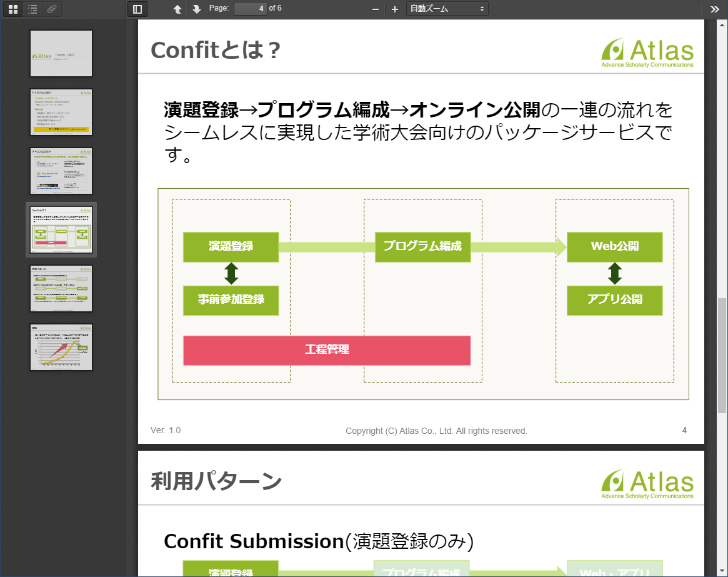Open the 自動ズーム zoom dropdown
The height and width of the screenshot is (577, 728).
[x=447, y=9]
